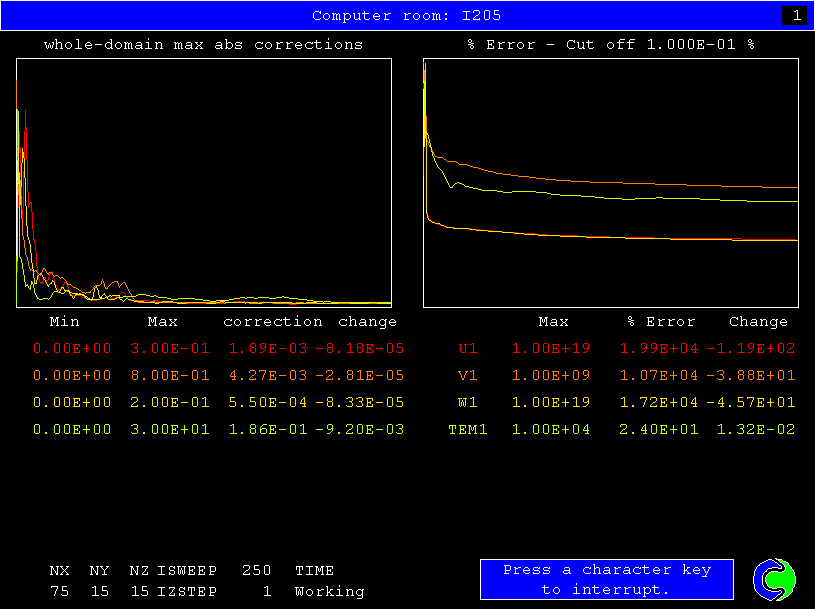Select the V1 variable label
815x609 pixels.
[x=468, y=375]
